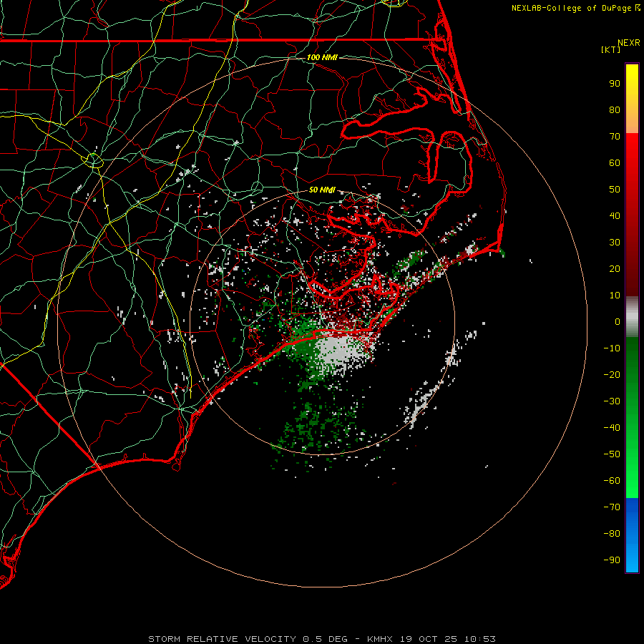Click the -30 value on the velocity scale
Screen dimensions: 644x644
pyautogui.click(x=612, y=401)
